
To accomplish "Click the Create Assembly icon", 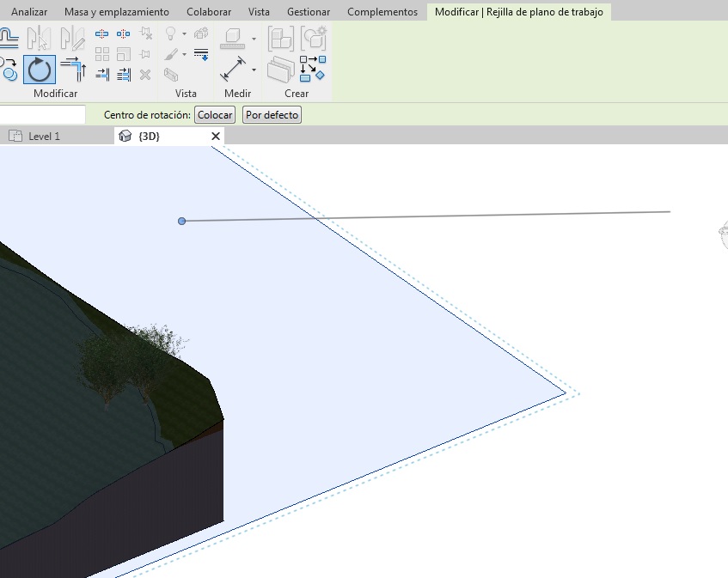I will coord(280,38).
